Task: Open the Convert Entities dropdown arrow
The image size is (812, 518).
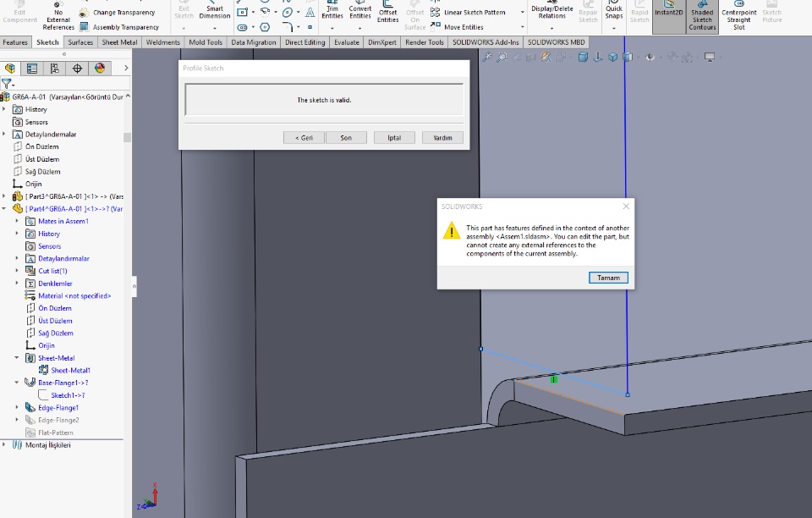Action: (360, 28)
